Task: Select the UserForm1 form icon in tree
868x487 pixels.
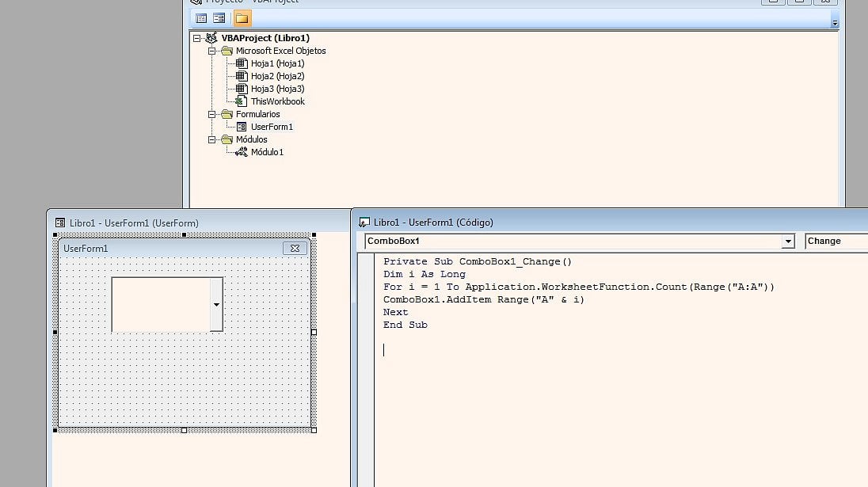Action: pyautogui.click(x=242, y=127)
